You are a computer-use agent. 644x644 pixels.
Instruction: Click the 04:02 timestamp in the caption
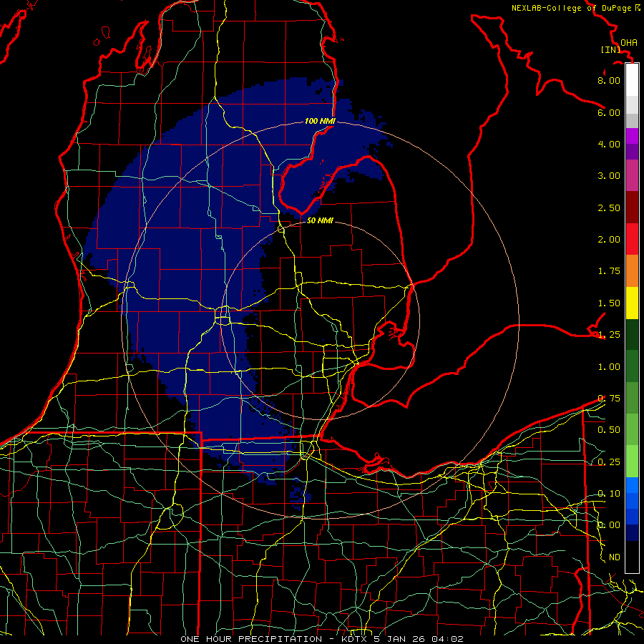click(x=447, y=639)
